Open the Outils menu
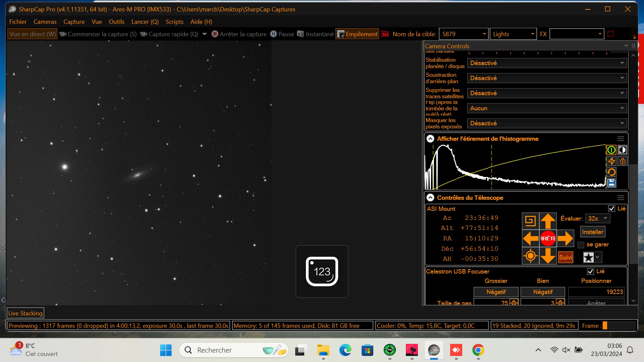 pyautogui.click(x=116, y=22)
